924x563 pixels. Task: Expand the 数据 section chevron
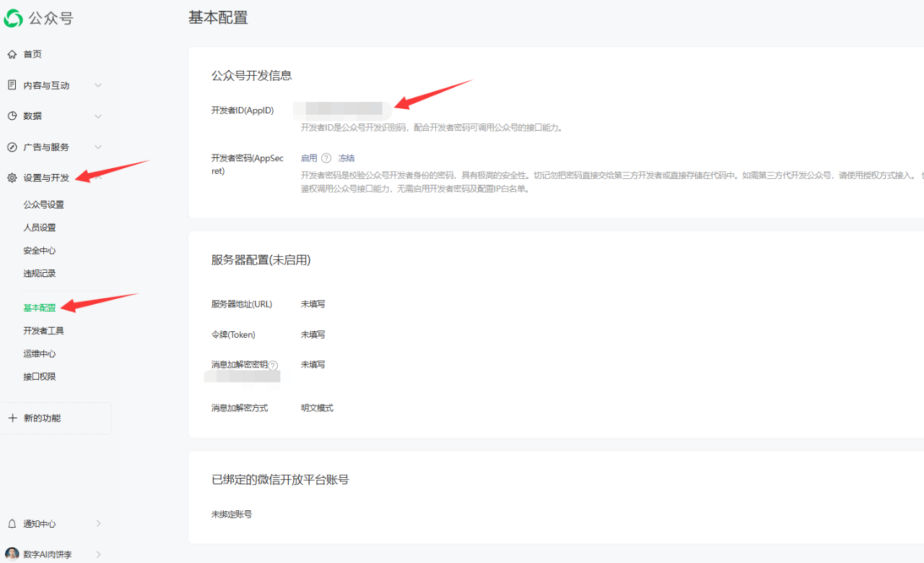click(x=98, y=116)
